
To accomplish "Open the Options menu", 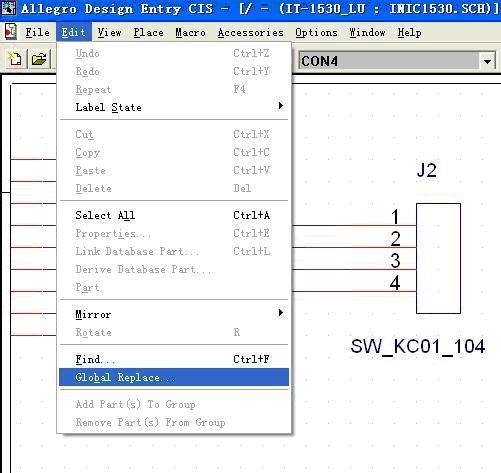I will pyautogui.click(x=316, y=32).
